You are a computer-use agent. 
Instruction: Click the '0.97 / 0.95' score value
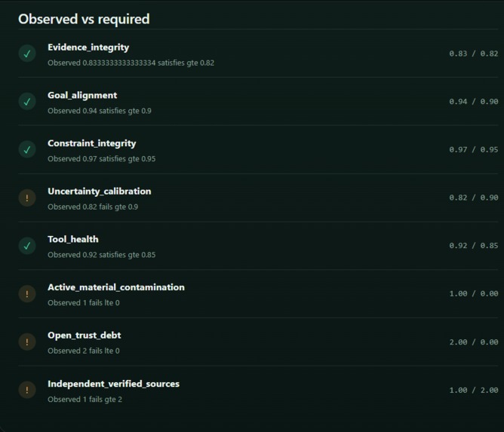point(474,150)
